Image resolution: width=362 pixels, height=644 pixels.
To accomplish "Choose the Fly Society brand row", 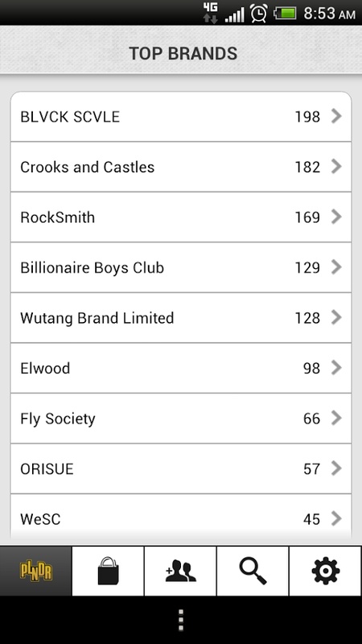I will coord(181,419).
